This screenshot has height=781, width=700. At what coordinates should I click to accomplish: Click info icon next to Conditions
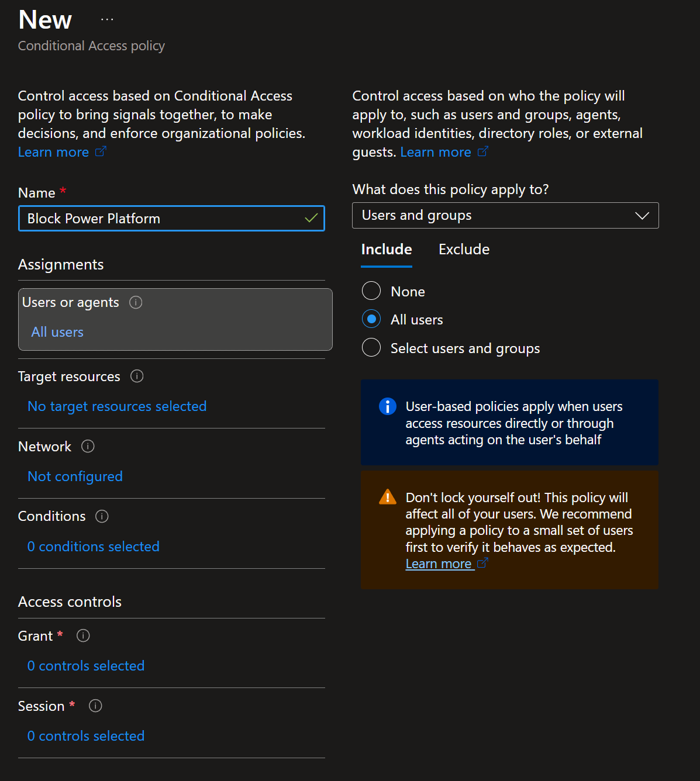click(102, 516)
